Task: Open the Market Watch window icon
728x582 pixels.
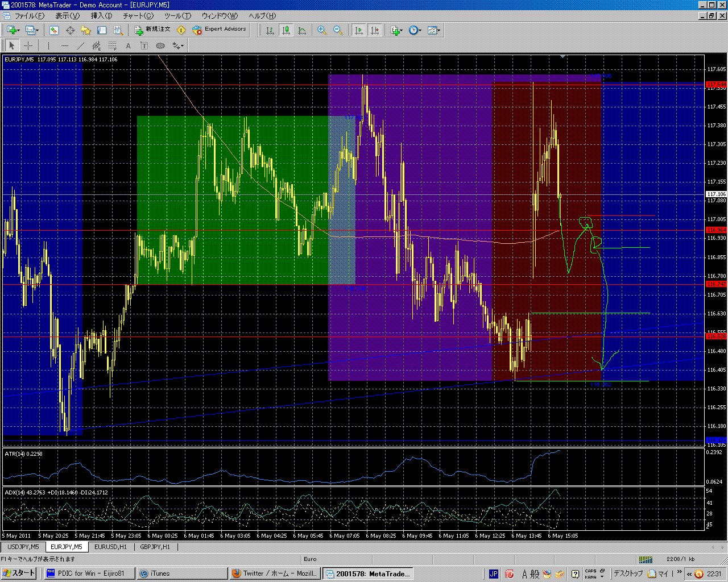Action: [54, 30]
